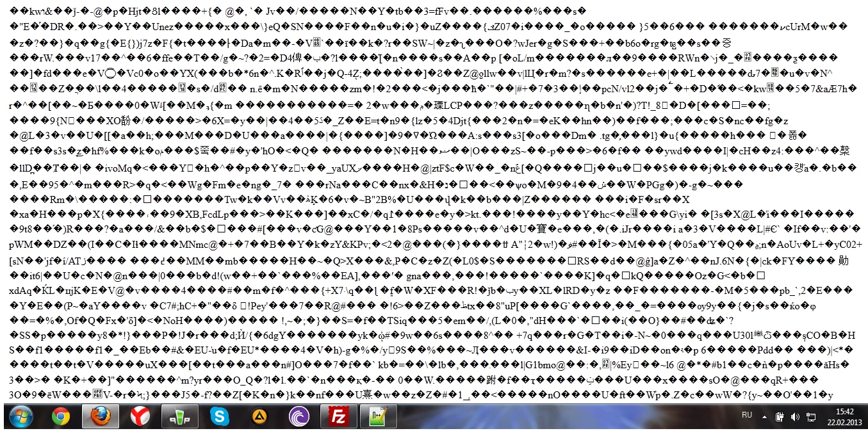Expand hidden system tray icons arrow
This screenshot has height=431, width=868.
tap(764, 417)
